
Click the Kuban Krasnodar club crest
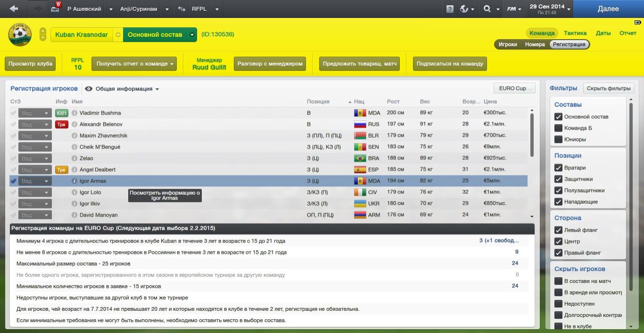tap(20, 35)
